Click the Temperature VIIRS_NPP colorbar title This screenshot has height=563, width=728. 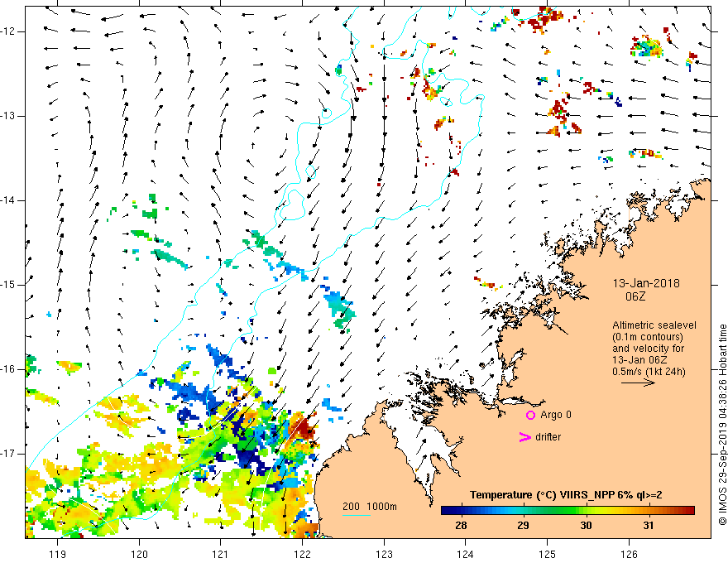coord(566,495)
